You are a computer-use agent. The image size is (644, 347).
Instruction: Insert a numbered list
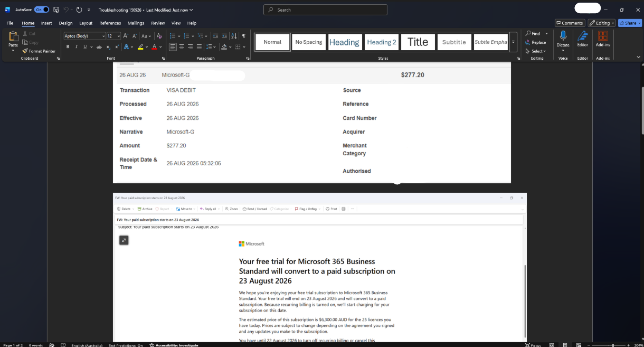click(186, 36)
